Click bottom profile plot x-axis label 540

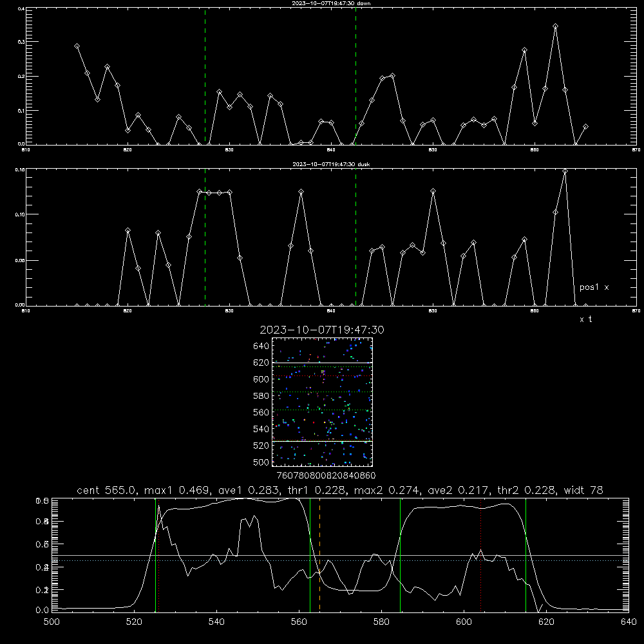tap(216, 622)
